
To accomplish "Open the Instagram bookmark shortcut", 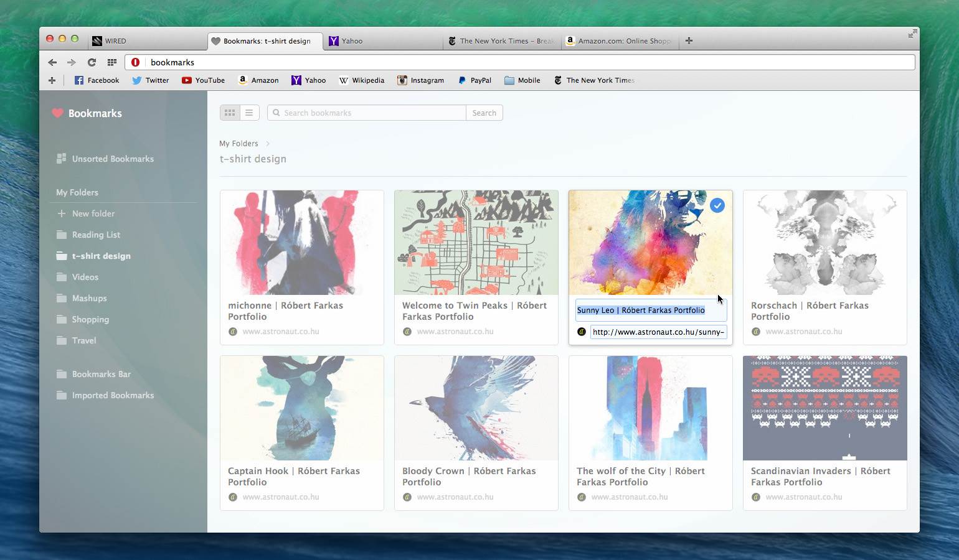I will pyautogui.click(x=420, y=80).
